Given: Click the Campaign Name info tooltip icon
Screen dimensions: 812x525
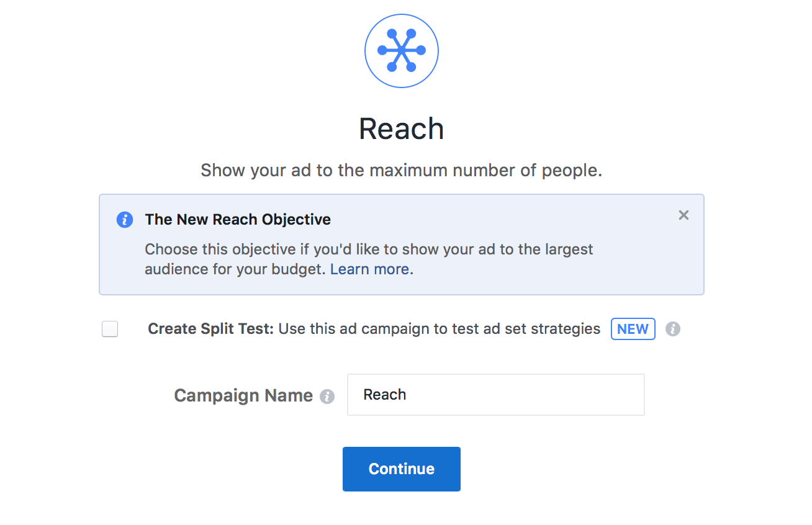Looking at the screenshot, I should (327, 397).
